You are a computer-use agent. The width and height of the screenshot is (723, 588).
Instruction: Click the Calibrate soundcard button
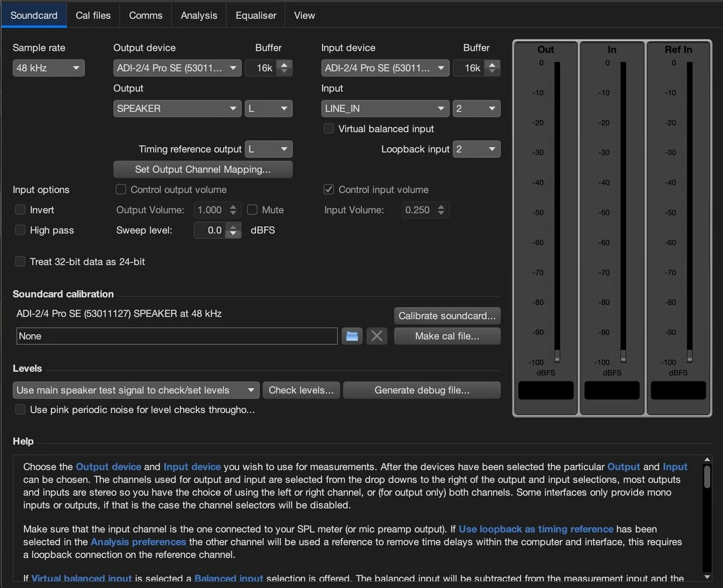447,316
